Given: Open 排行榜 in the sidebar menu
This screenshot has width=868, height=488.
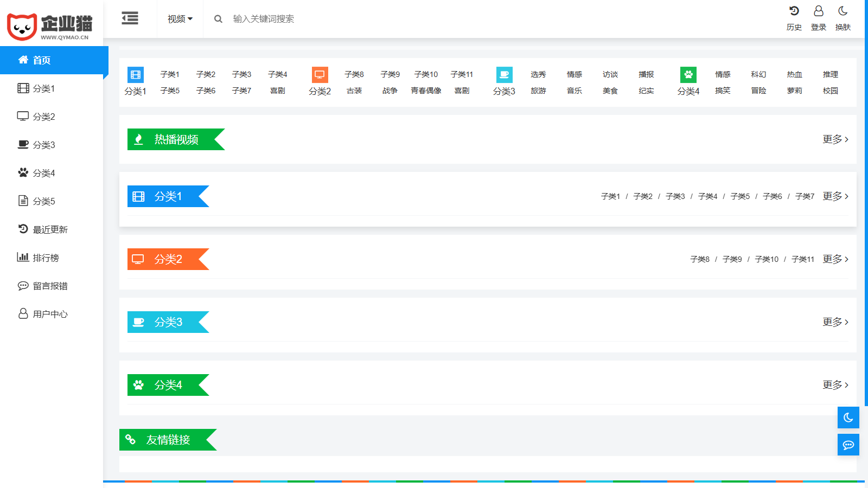Looking at the screenshot, I should [46, 258].
